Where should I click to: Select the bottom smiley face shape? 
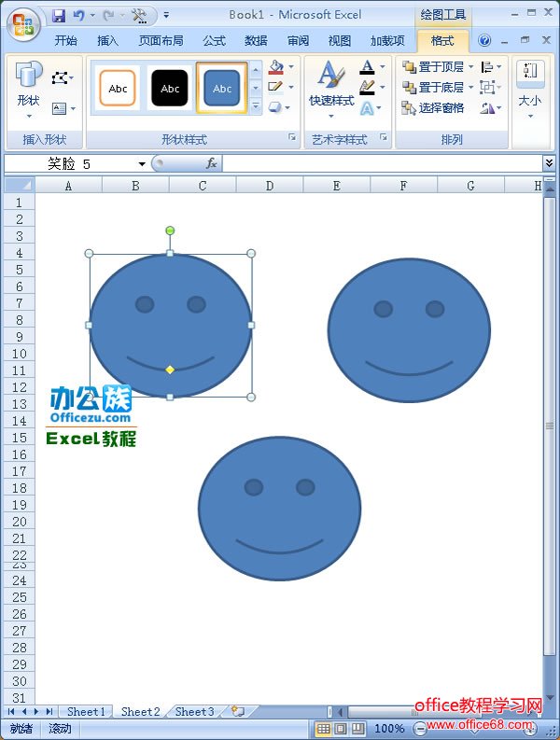(x=279, y=509)
